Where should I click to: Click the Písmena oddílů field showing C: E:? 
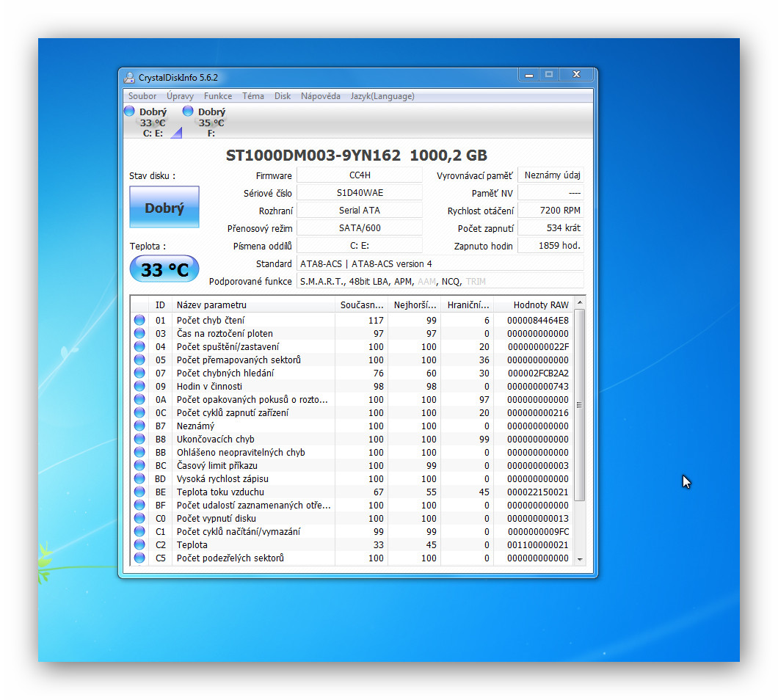(360, 246)
